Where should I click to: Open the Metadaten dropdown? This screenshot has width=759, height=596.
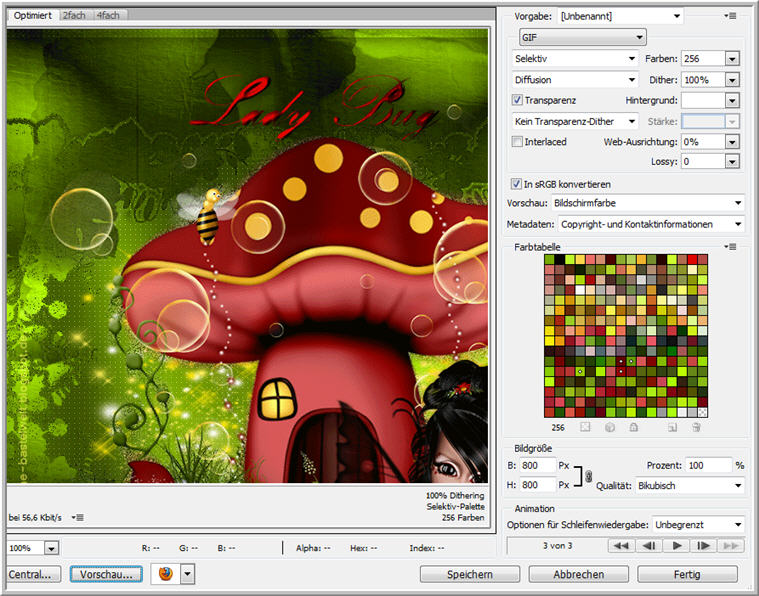click(651, 224)
